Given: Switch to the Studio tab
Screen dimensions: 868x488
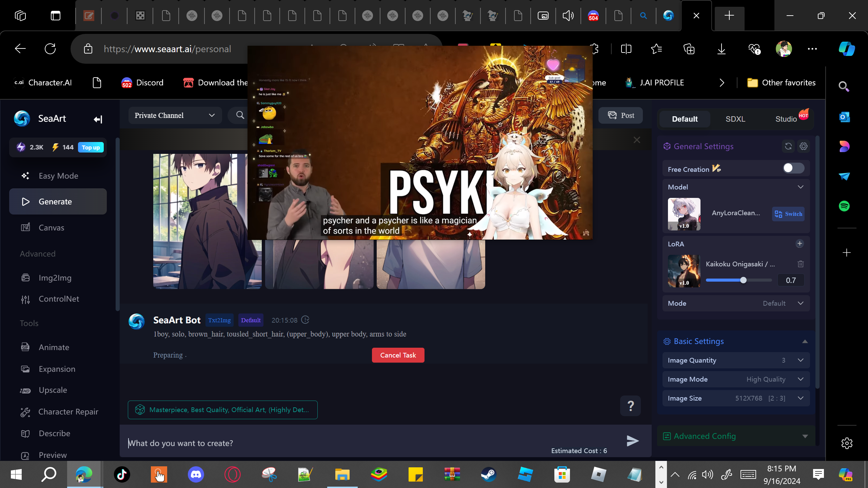Looking at the screenshot, I should (x=786, y=119).
